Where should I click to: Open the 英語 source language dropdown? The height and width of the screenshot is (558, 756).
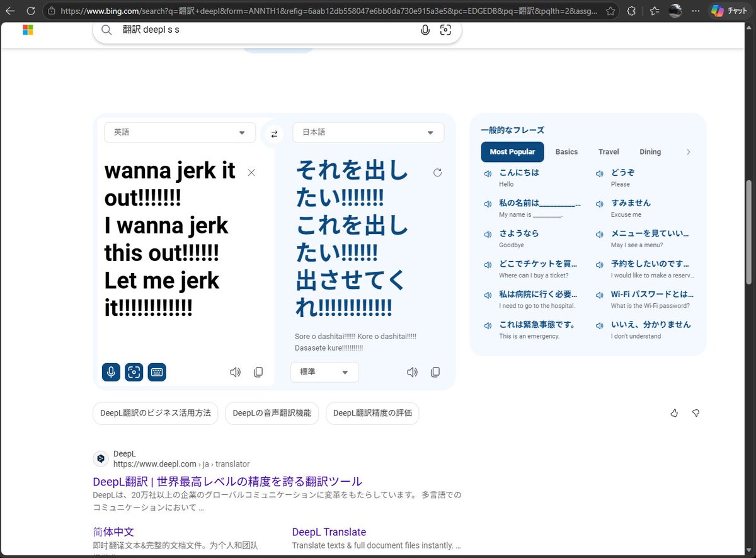[x=180, y=132]
